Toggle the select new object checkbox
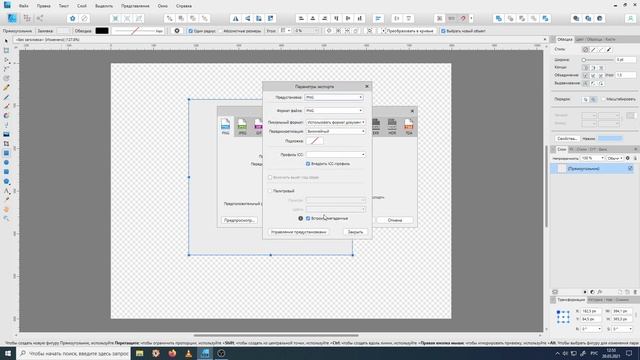Image resolution: width=640 pixels, height=360 pixels. click(443, 31)
